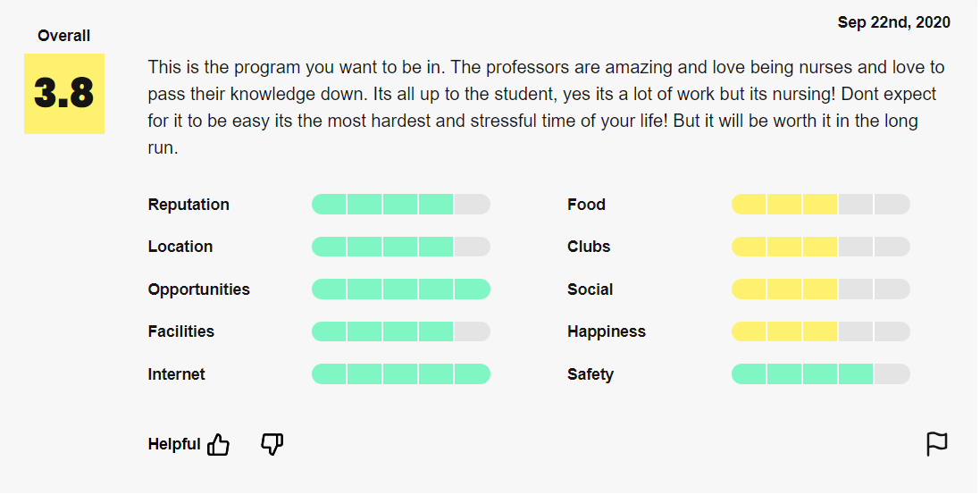This screenshot has width=980, height=495.
Task: Click the Sep 22nd, 2020 date
Action: click(893, 22)
